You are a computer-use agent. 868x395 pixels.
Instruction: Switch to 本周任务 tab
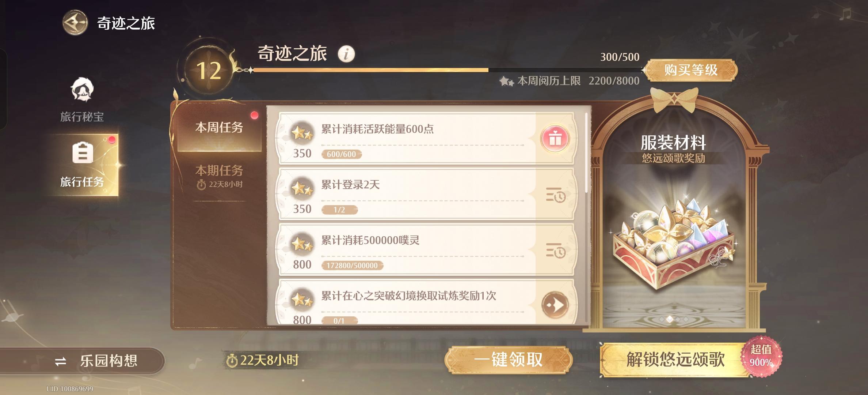219,128
